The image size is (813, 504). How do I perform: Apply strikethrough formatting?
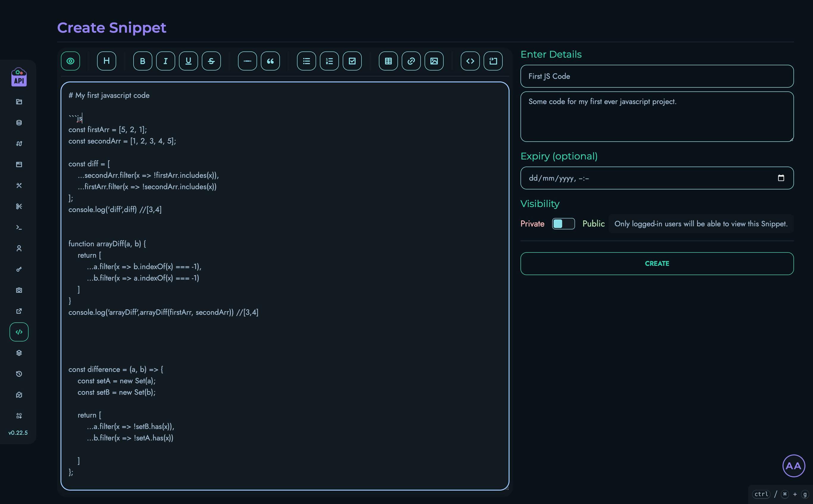211,61
